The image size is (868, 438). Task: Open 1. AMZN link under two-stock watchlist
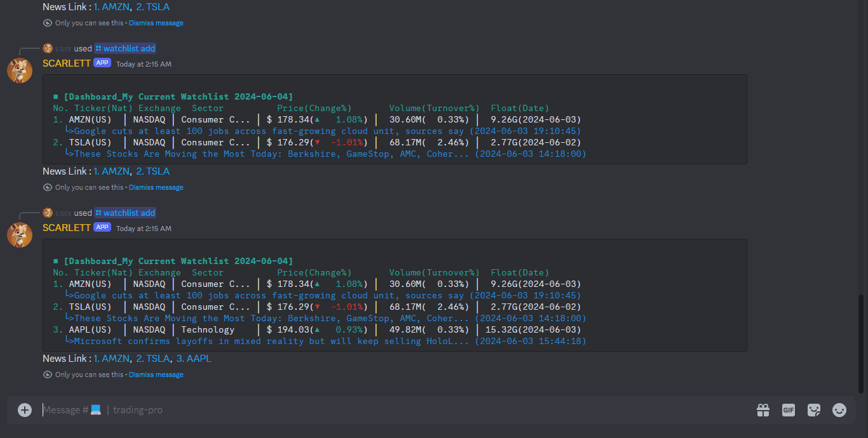111,171
